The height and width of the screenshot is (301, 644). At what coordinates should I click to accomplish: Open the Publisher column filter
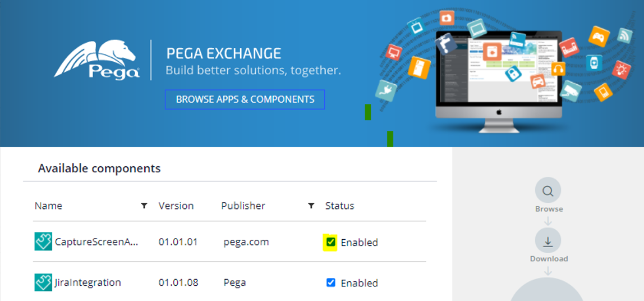tap(311, 206)
